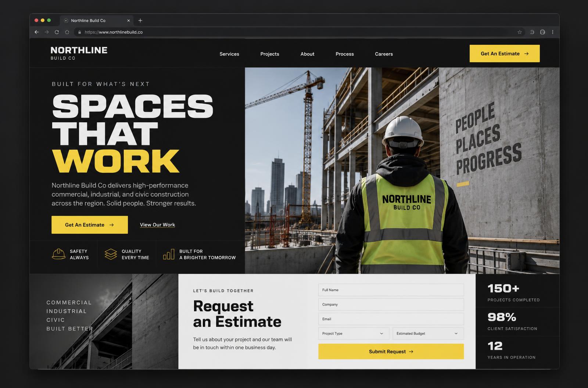
Task: Submit the form with Submit Request
Action: tap(391, 352)
